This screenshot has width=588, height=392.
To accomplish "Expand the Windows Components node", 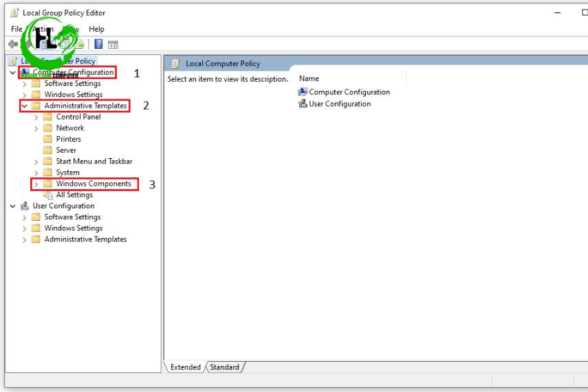I will 36,184.
